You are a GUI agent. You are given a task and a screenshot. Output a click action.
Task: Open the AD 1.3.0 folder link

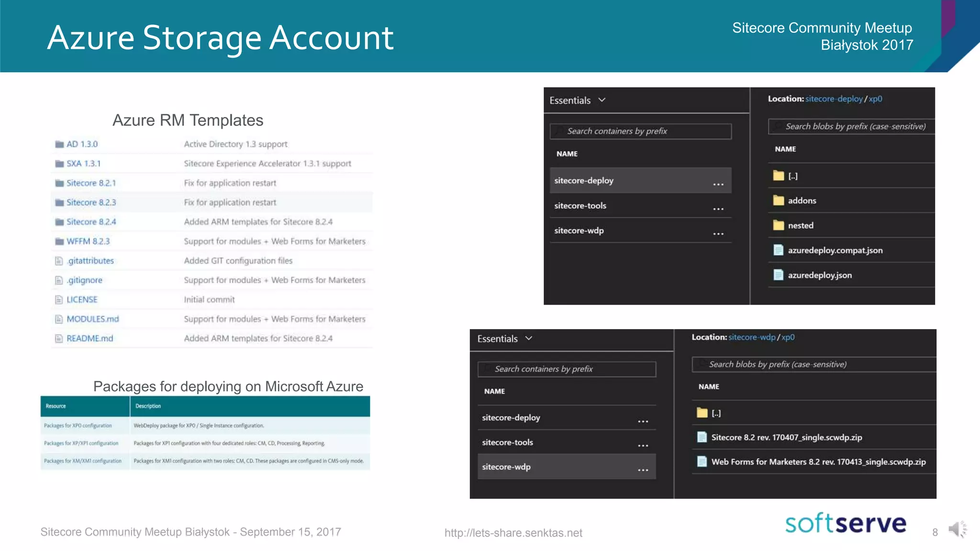coord(82,144)
